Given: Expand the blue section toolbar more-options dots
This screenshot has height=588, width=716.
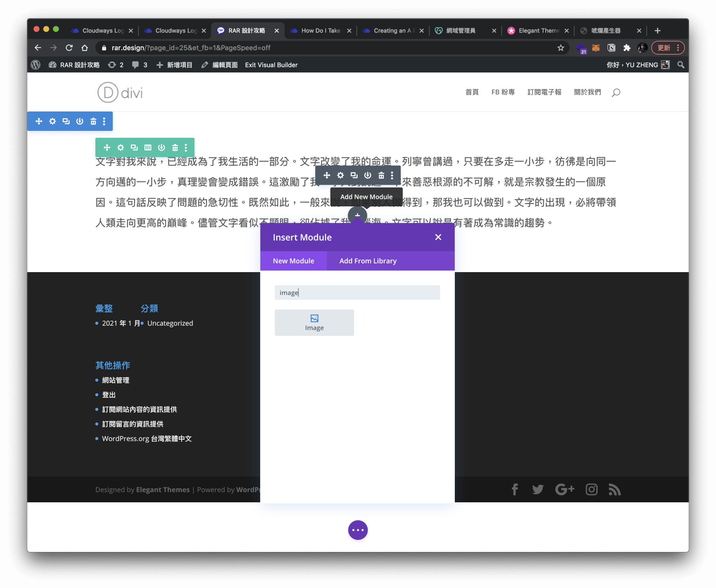Looking at the screenshot, I should tap(104, 121).
